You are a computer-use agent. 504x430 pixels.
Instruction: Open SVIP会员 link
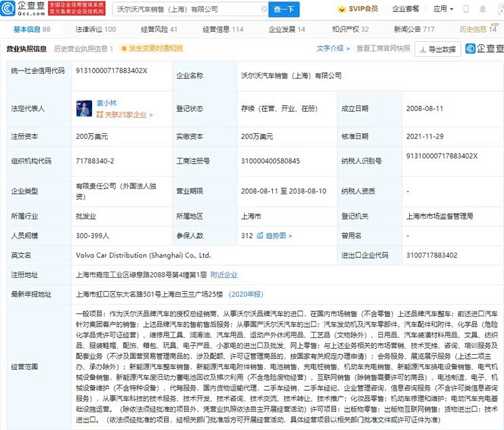point(363,9)
